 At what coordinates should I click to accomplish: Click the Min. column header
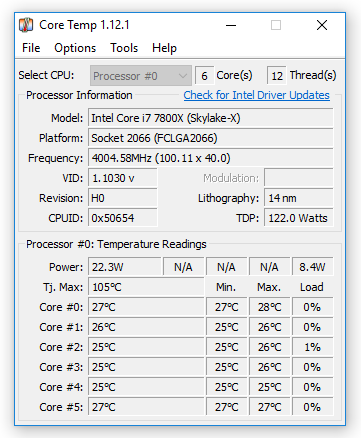pos(226,287)
